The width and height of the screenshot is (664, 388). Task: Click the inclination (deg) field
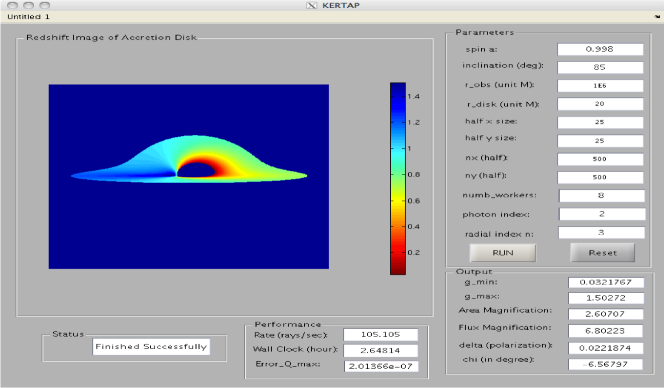coord(600,67)
